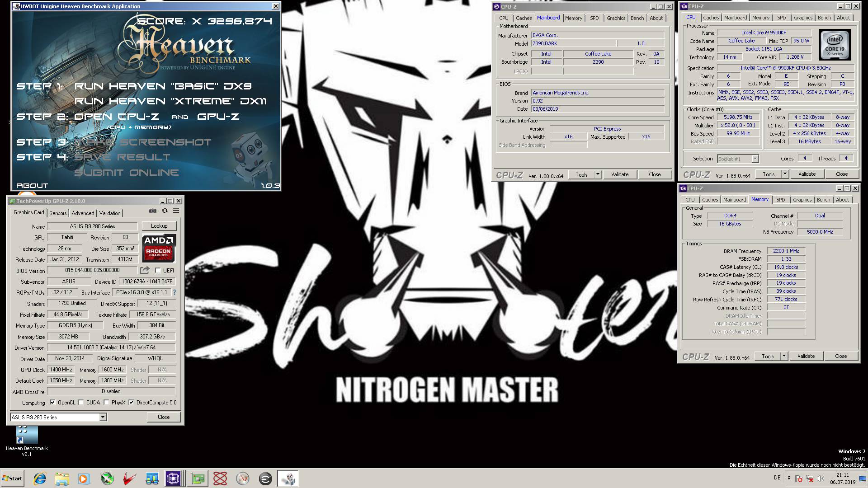This screenshot has width=868, height=488.
Task: Toggle the CUDA checkbox
Action: [x=81, y=403]
